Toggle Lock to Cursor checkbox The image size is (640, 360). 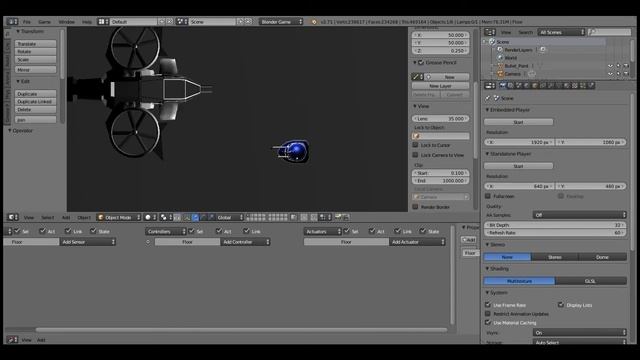[415, 145]
